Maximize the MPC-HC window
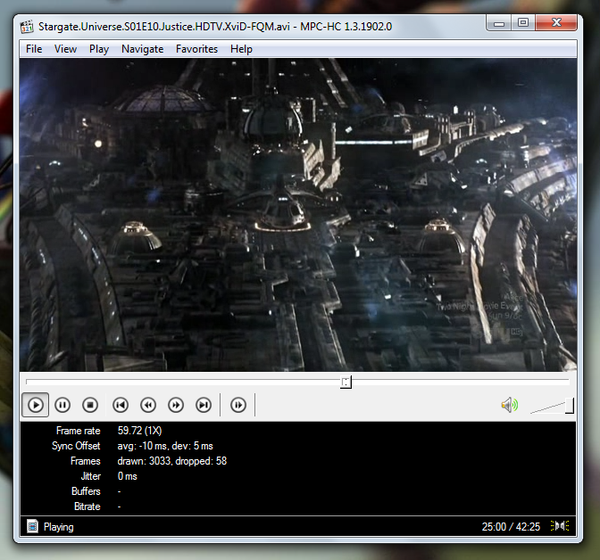600x560 pixels. [523, 23]
